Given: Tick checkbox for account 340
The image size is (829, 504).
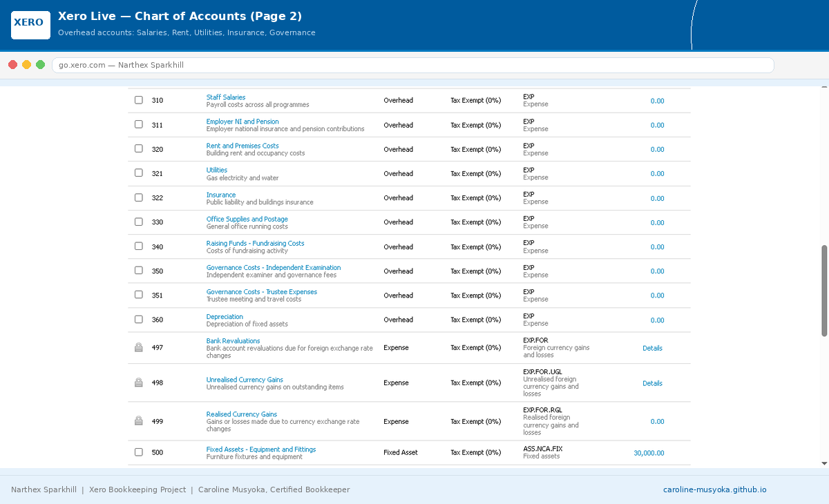Looking at the screenshot, I should point(138,246).
